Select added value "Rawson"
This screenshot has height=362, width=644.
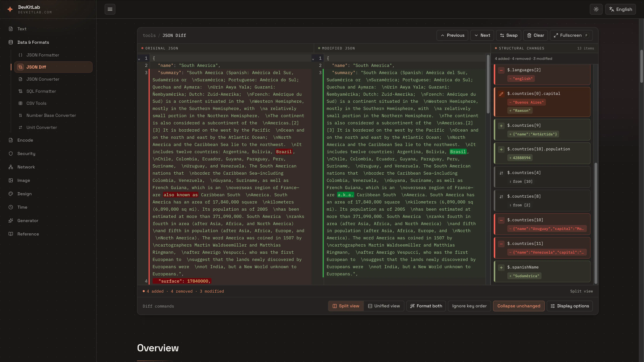[520, 110]
